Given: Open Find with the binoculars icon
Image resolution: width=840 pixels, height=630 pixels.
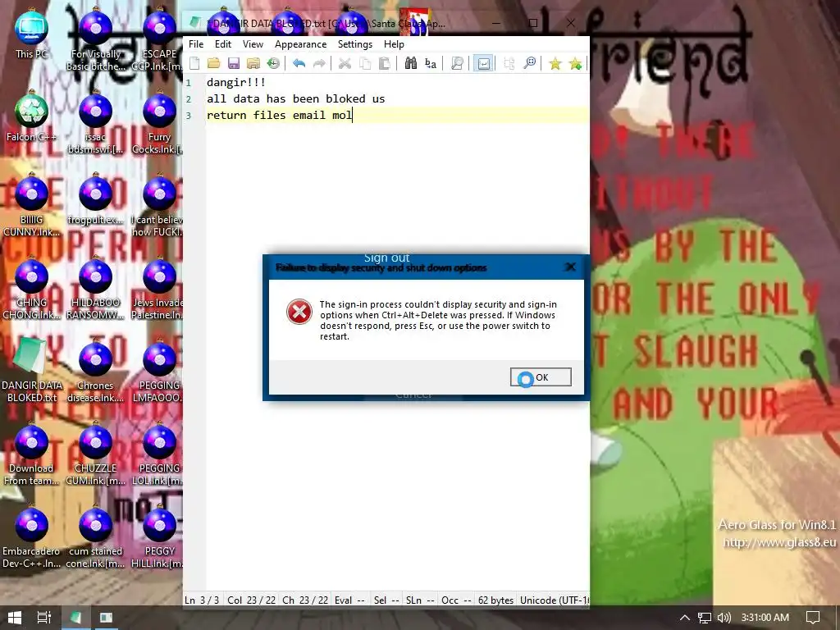Looking at the screenshot, I should [411, 63].
